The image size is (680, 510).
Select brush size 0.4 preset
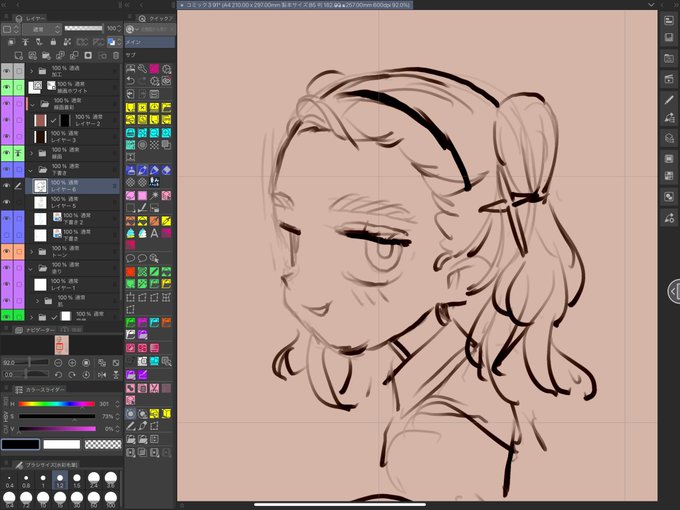click(10, 481)
